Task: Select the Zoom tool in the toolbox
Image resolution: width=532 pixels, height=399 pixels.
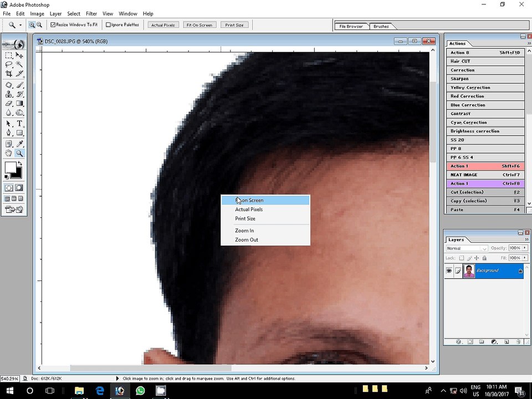Action: coord(19,153)
